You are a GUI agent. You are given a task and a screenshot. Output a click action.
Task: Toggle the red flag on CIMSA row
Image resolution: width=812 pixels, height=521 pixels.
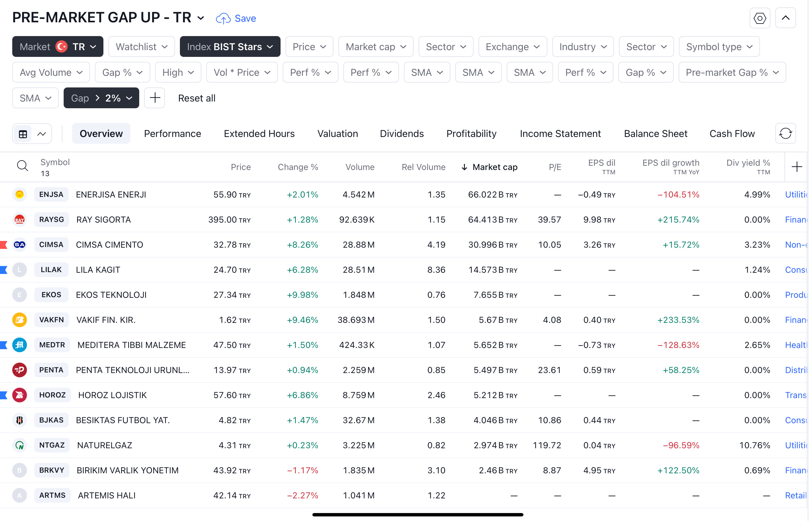click(4, 245)
